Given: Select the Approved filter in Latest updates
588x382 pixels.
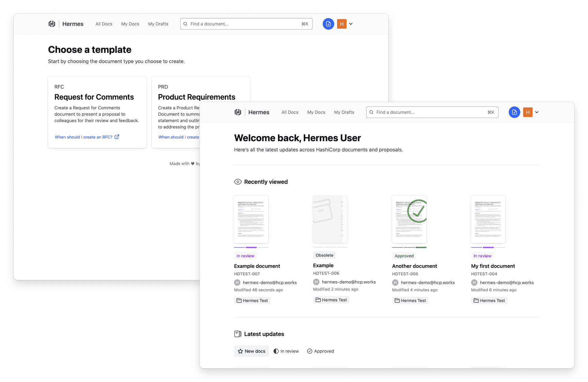Looking at the screenshot, I should pyautogui.click(x=321, y=351).
